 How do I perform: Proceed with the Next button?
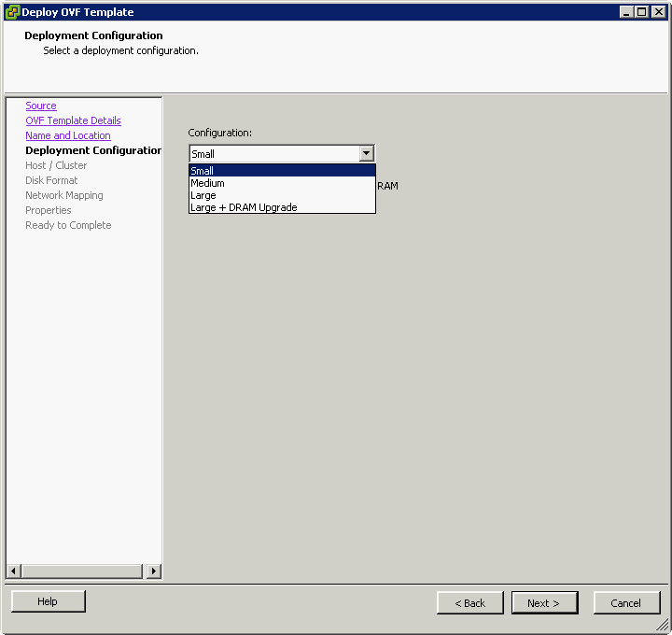click(x=544, y=603)
